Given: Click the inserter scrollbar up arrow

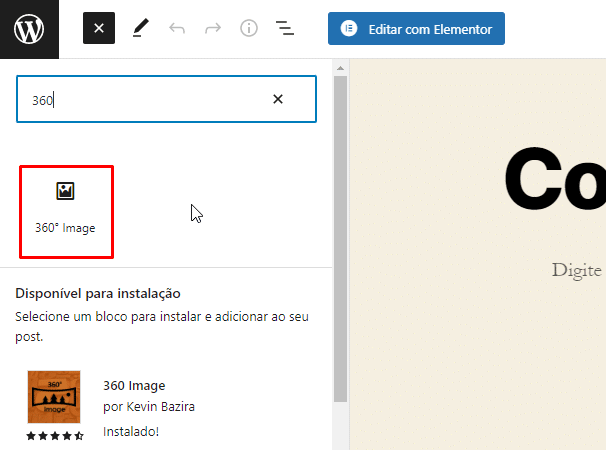Looking at the screenshot, I should coord(340,68).
